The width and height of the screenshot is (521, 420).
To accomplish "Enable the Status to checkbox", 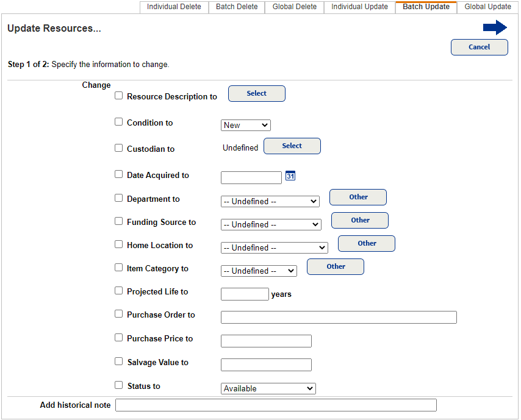I will click(118, 384).
